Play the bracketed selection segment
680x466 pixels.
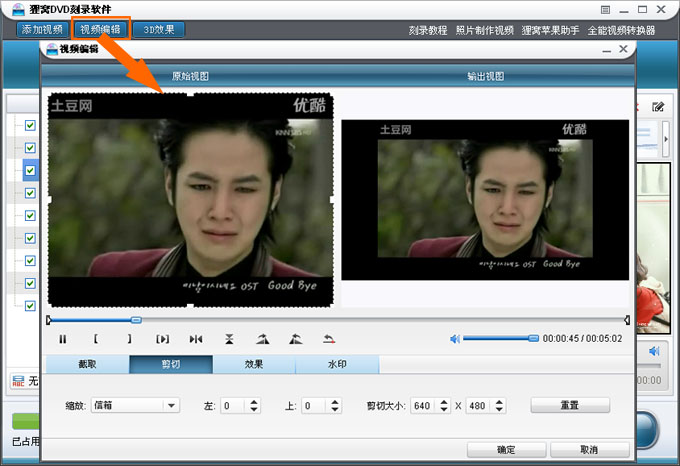coord(163,339)
